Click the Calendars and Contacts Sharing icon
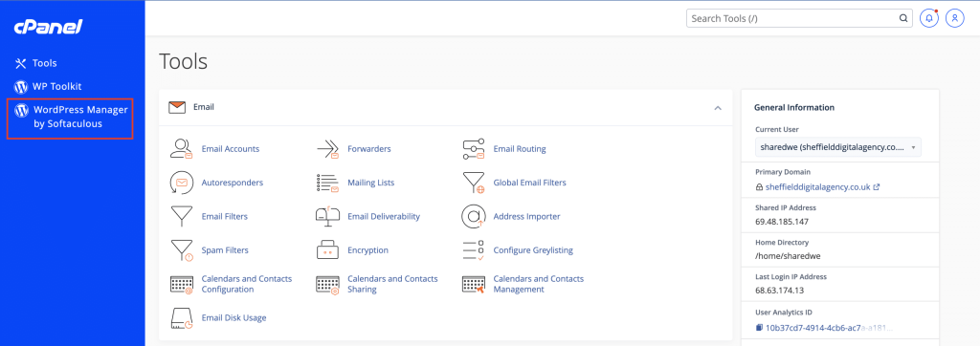This screenshot has width=980, height=346. [x=327, y=284]
